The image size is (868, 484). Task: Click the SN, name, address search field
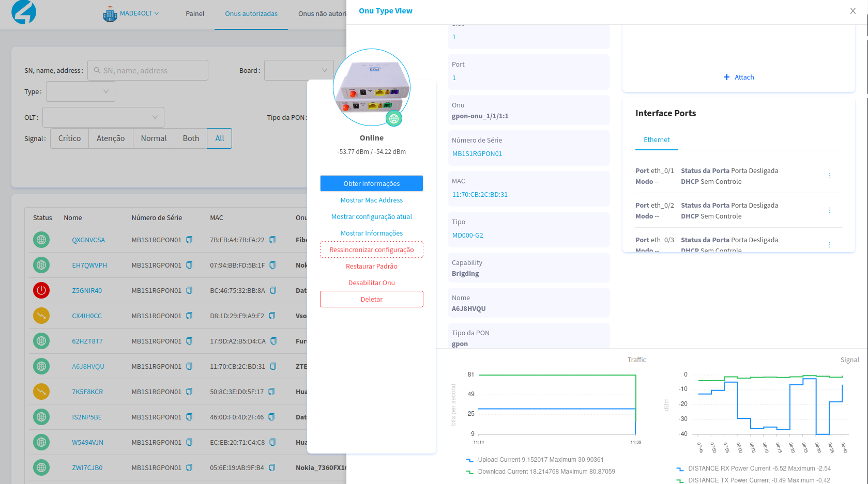click(148, 70)
